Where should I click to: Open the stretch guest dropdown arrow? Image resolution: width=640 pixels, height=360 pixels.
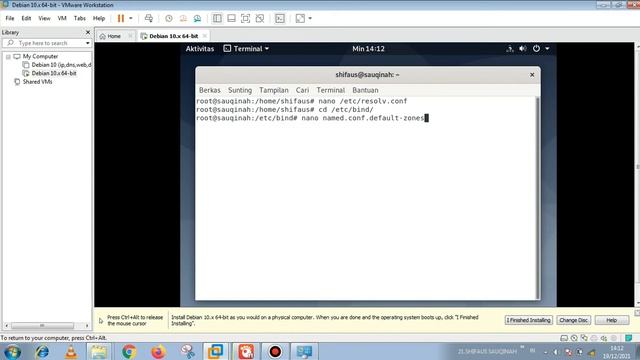coord(310,18)
